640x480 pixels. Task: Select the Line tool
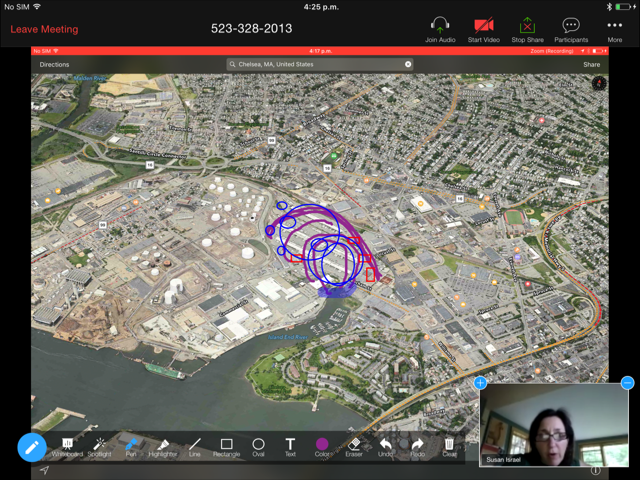click(x=195, y=447)
